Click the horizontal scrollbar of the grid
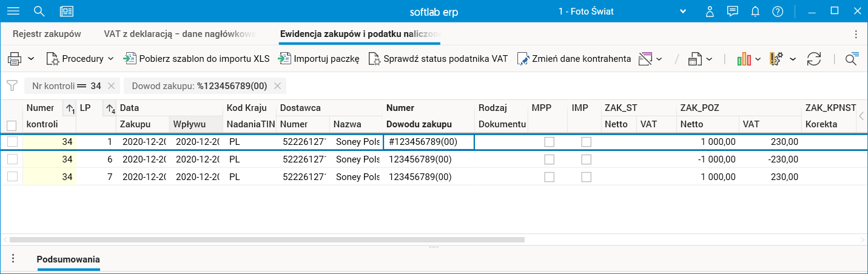868x274 pixels. 267,239
